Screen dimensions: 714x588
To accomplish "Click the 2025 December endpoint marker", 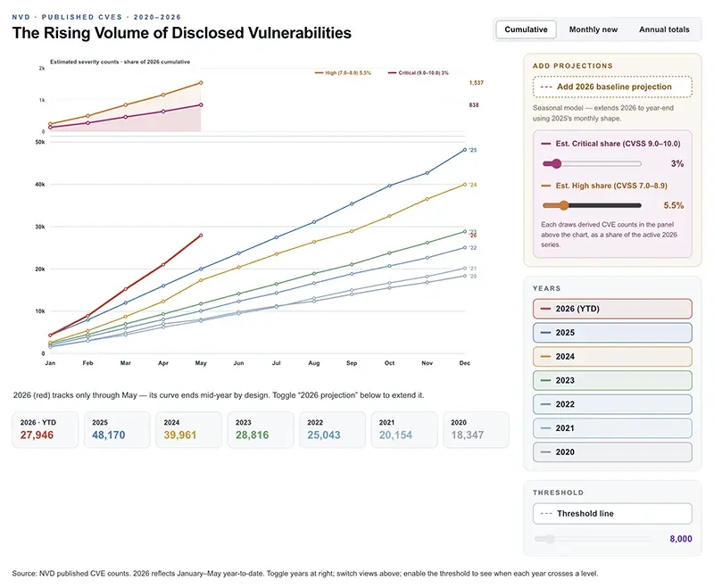I will (x=464, y=150).
